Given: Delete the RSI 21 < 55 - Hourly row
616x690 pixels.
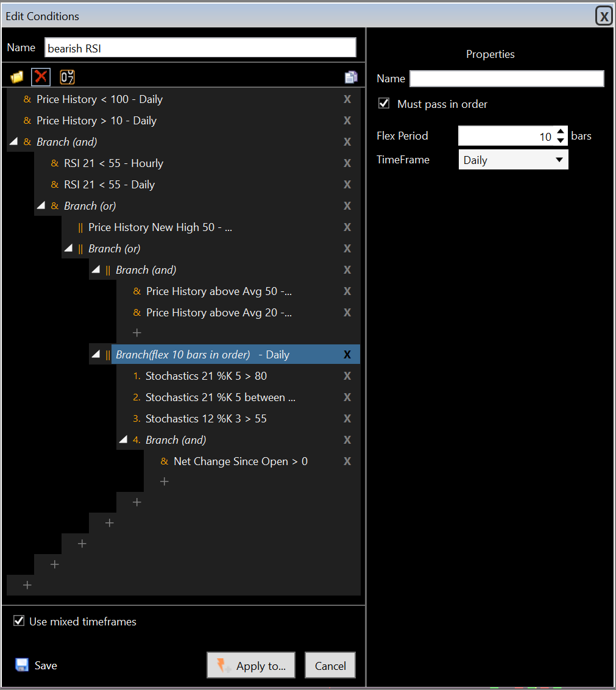Looking at the screenshot, I should [x=347, y=163].
